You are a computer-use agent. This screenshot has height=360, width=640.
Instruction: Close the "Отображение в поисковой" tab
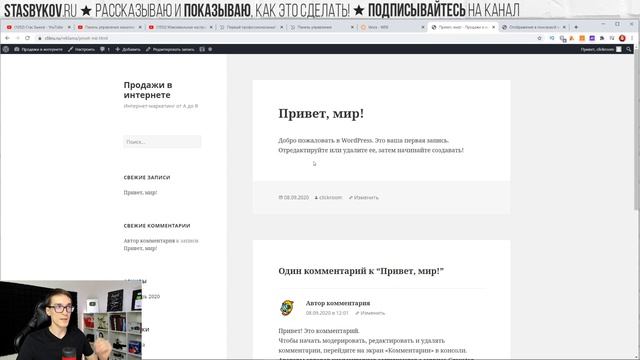tap(564, 27)
